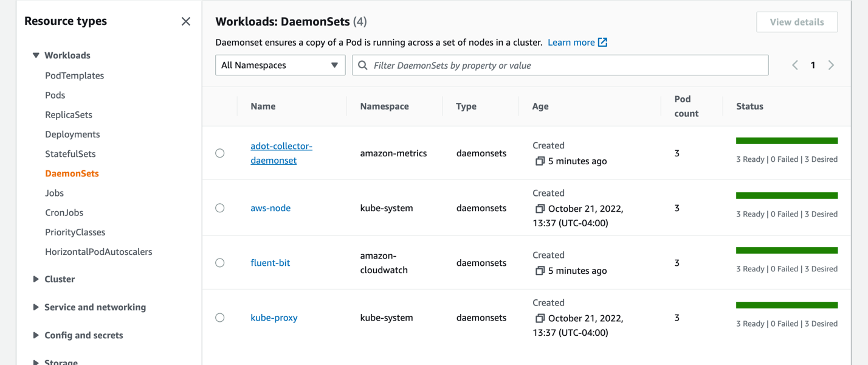This screenshot has height=365, width=868.
Task: Select the fluent-bit radio button
Action: [219, 262]
